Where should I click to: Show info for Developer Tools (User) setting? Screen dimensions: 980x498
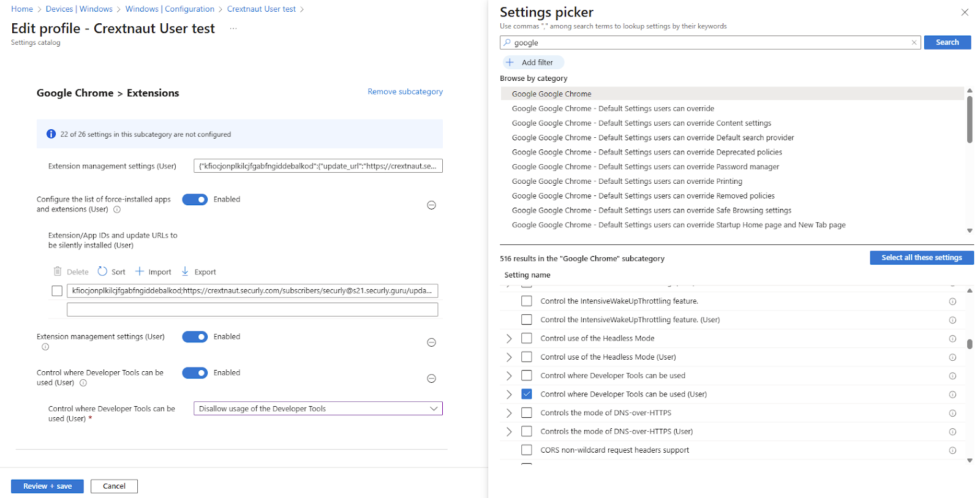point(83,383)
